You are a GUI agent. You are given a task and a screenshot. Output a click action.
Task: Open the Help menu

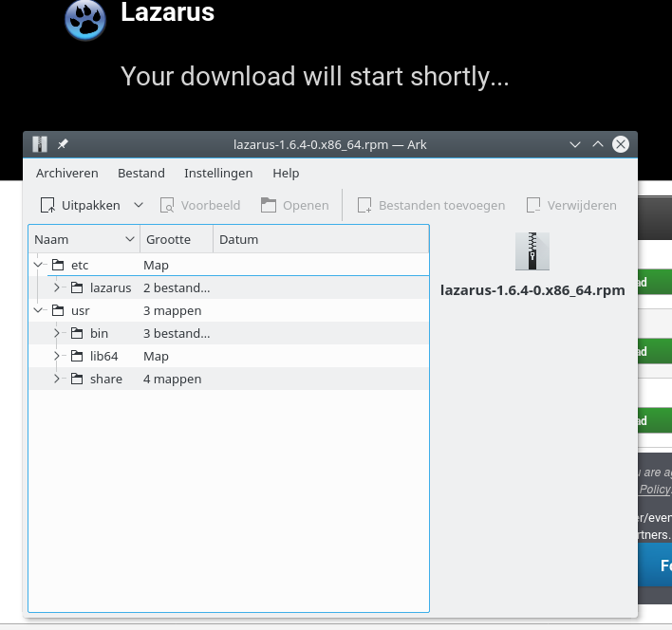(286, 173)
